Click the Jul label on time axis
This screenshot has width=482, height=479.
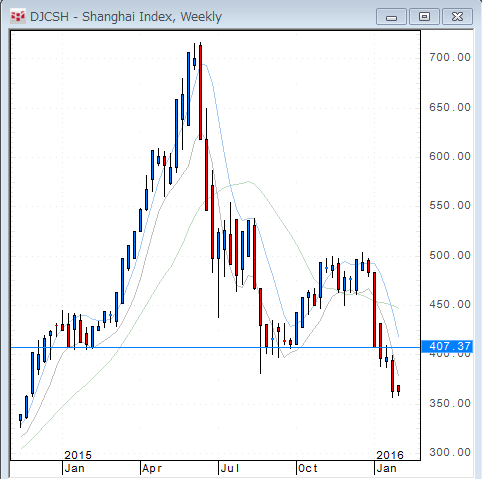click(x=230, y=469)
